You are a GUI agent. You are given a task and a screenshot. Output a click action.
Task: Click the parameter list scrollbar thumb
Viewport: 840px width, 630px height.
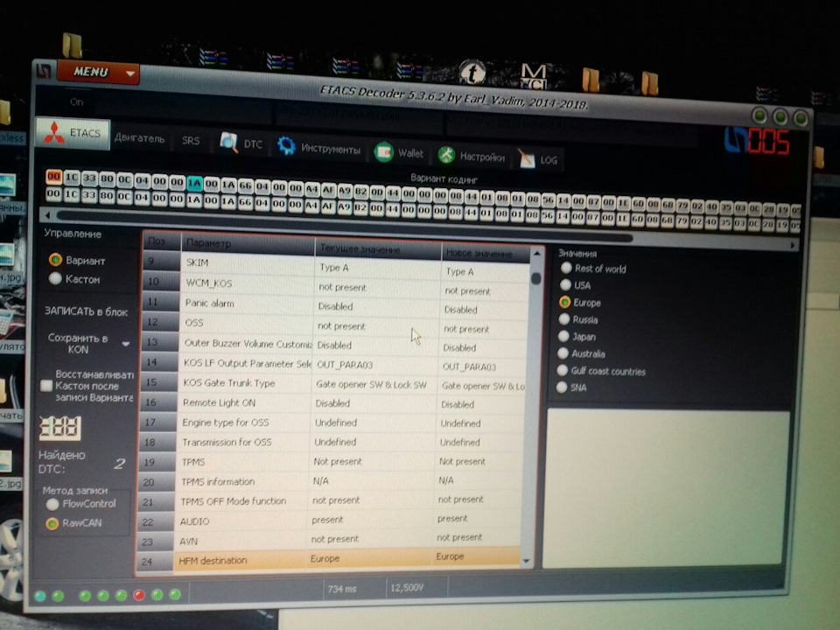tap(535, 278)
